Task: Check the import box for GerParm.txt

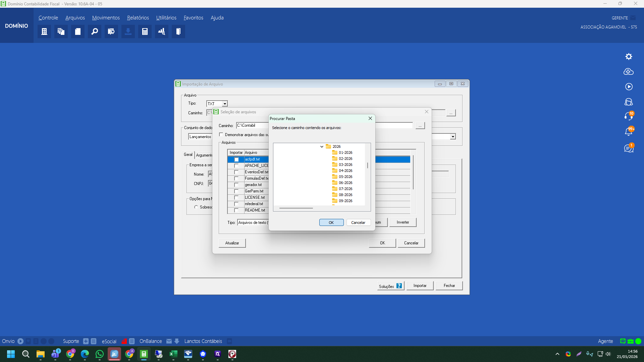Action: point(236,191)
